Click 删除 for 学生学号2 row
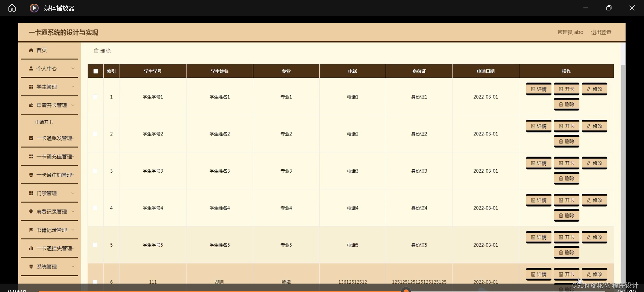 [567, 141]
